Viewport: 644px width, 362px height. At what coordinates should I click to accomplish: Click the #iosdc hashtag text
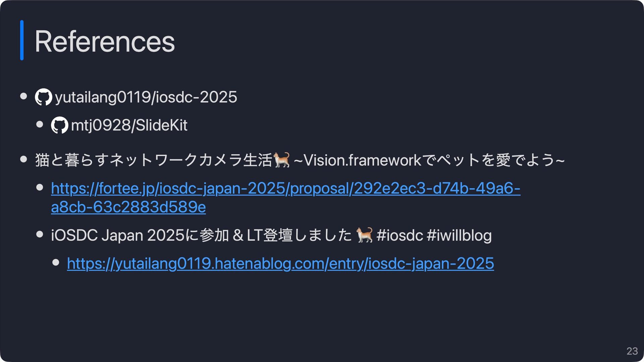pyautogui.click(x=399, y=235)
